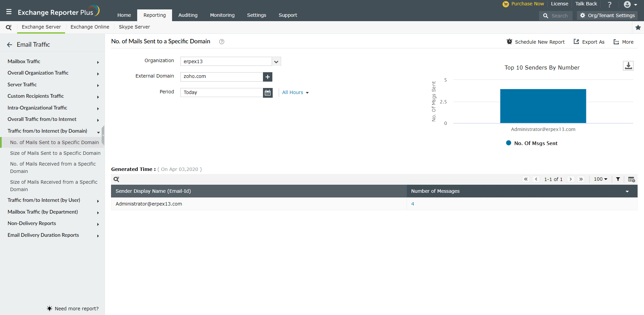Open add/remove columns icon
The height and width of the screenshot is (315, 644).
(631, 179)
